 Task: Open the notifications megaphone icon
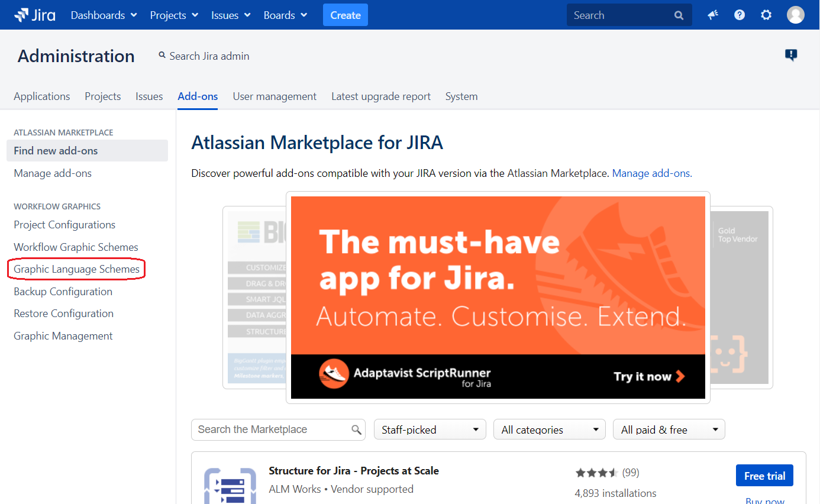pyautogui.click(x=713, y=15)
